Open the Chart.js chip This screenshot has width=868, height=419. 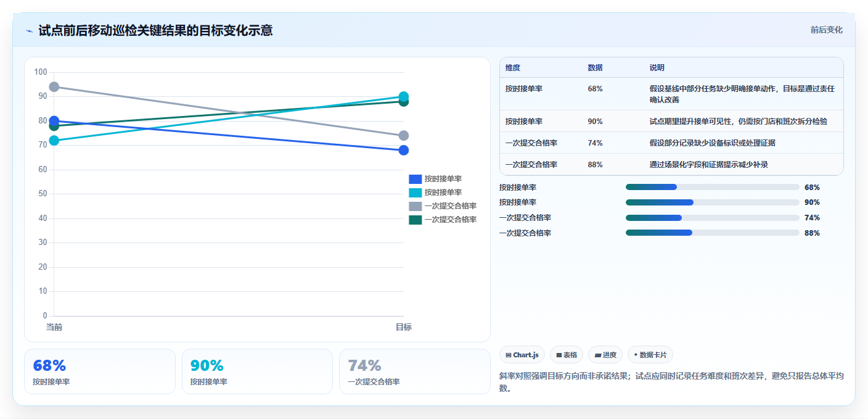522,355
